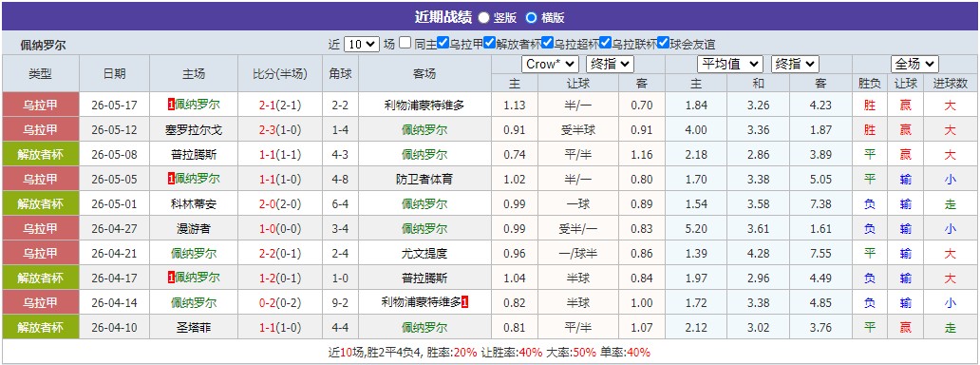Click away odds 7.55 in 26-04-21 row
The width and height of the screenshot is (980, 365).
pos(820,254)
